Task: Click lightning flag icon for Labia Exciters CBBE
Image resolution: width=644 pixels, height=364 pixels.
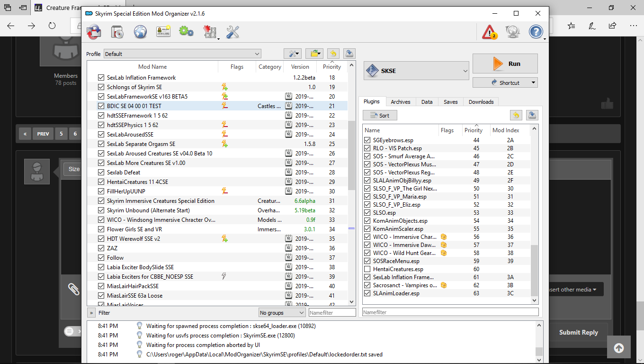Action: tap(225, 277)
